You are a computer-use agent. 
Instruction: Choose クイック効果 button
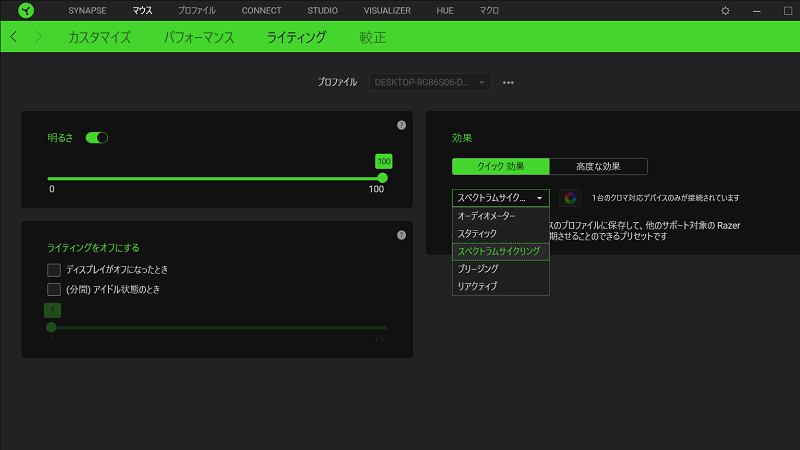(x=501, y=166)
